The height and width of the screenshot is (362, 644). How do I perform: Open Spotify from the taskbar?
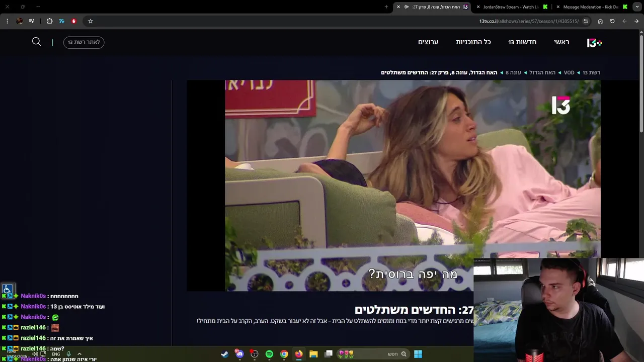click(269, 354)
